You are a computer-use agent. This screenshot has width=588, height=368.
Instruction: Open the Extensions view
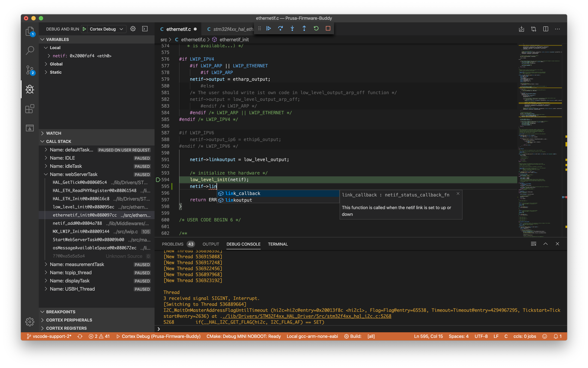click(x=30, y=109)
